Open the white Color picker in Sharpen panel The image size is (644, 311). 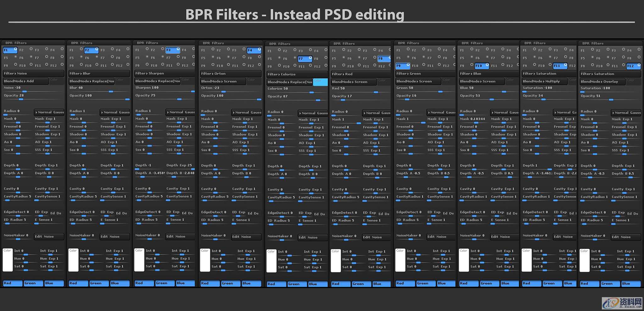139,260
